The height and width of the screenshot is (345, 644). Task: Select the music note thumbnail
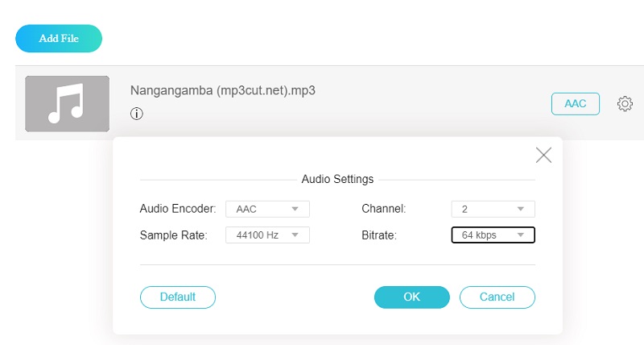[67, 104]
